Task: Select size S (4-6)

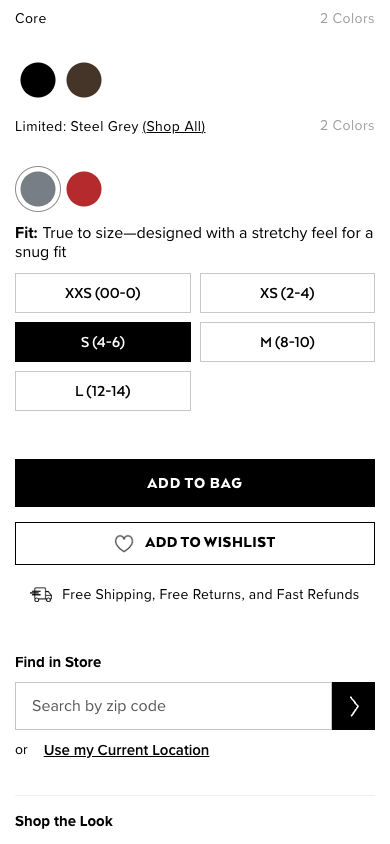Action: tap(103, 342)
